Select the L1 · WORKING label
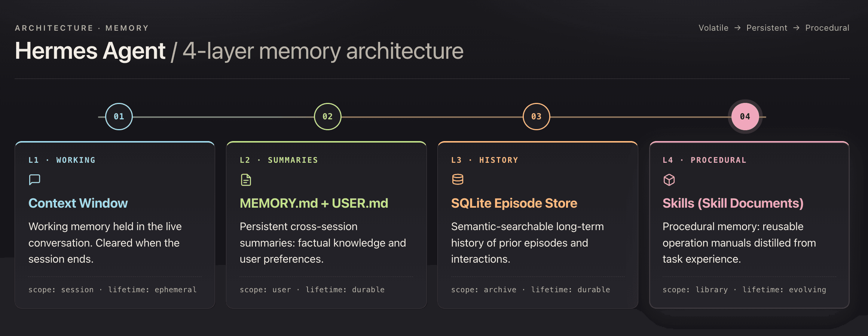Screen dimensions: 868x336 62,160
